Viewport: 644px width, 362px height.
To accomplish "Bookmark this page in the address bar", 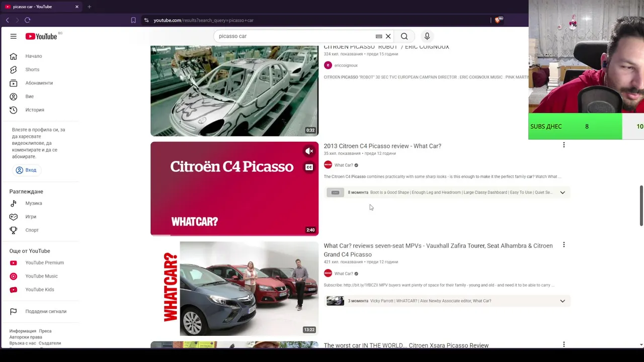I will coord(133,20).
